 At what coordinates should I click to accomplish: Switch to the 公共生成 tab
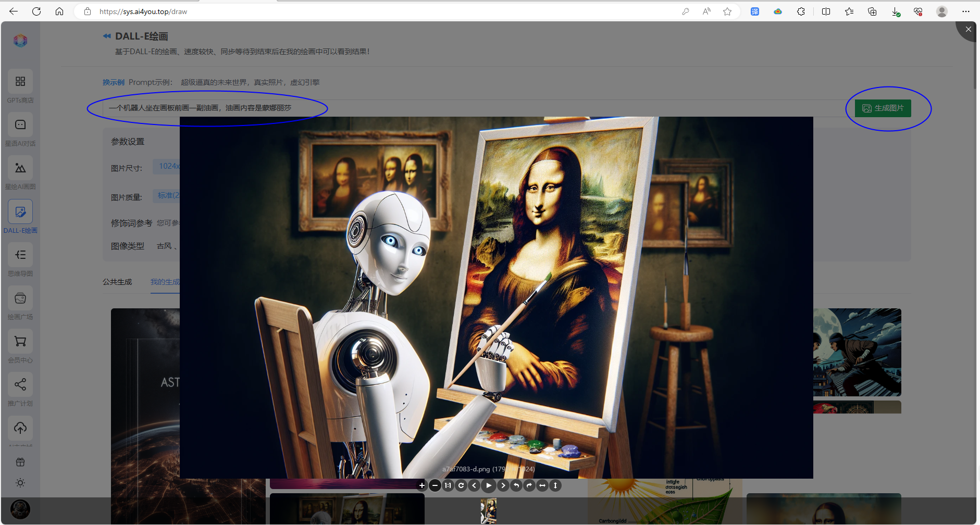(x=117, y=282)
